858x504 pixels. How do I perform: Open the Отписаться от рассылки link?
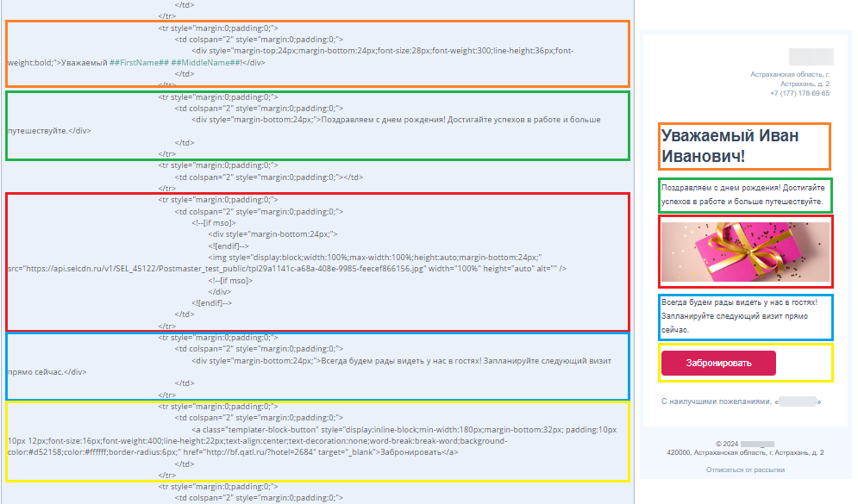point(745,470)
